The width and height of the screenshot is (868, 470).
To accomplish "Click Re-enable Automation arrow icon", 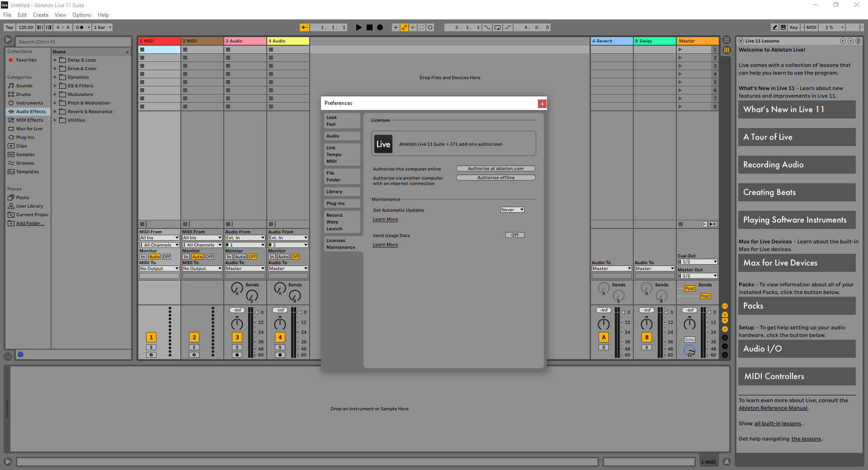I will click(x=413, y=27).
